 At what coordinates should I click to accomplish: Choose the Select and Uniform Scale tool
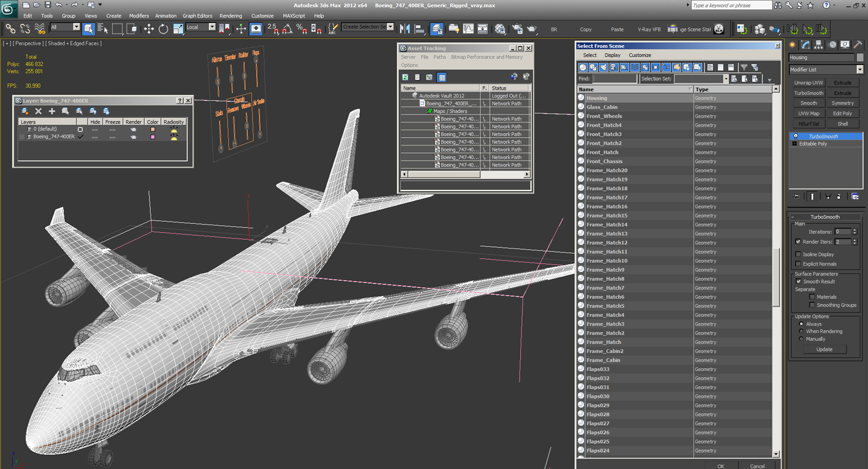coord(178,28)
